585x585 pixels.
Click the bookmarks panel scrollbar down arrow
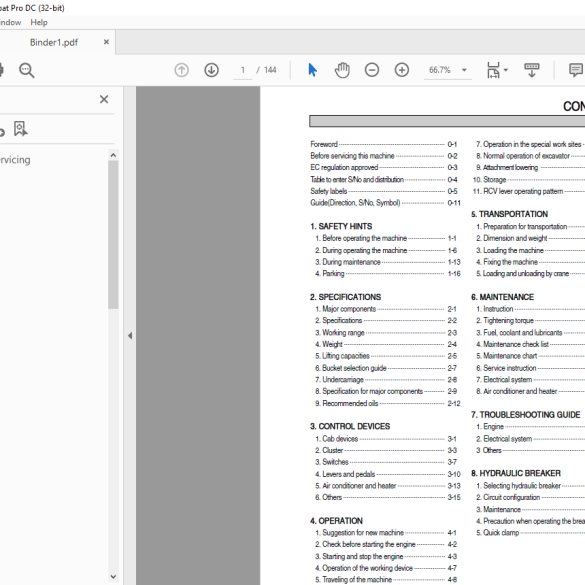113,577
